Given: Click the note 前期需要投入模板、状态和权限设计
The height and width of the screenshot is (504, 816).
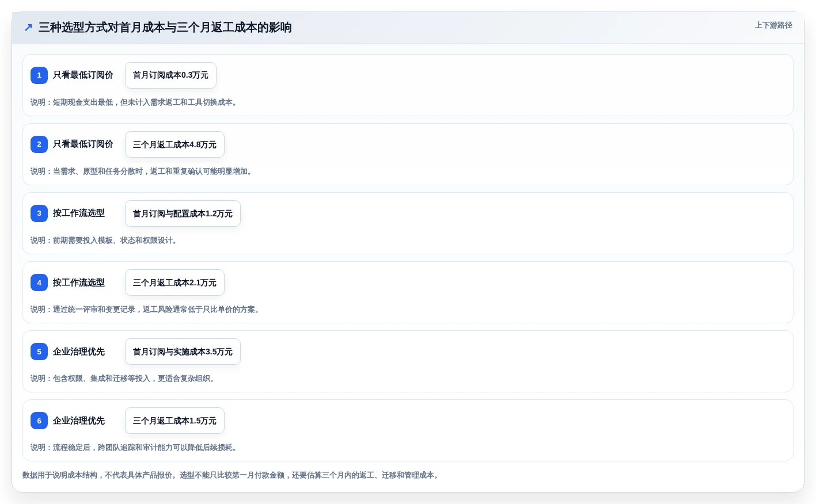Looking at the screenshot, I should [105, 240].
